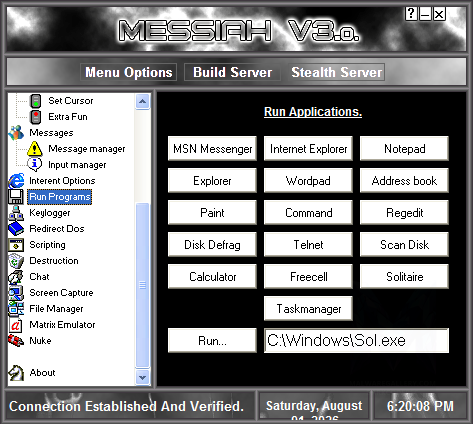Click the Matrix Emulator icon
This screenshot has width=473, height=424.
coord(16,325)
